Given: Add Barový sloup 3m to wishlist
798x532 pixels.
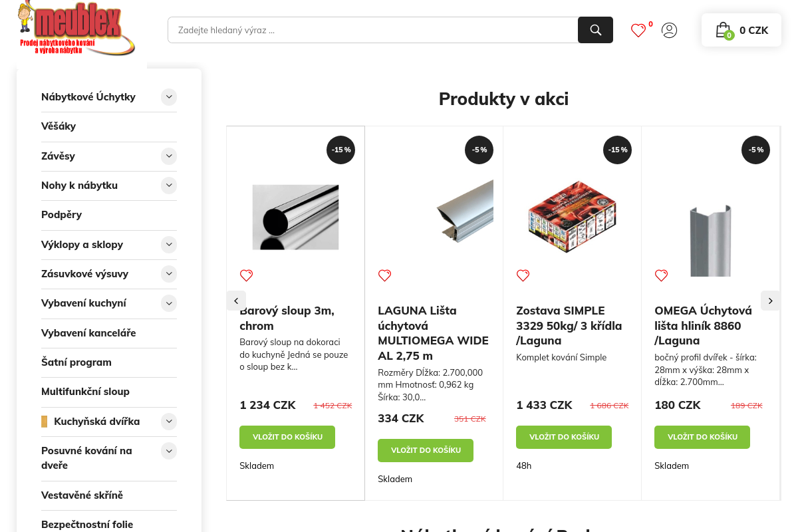Looking at the screenshot, I should point(246,275).
